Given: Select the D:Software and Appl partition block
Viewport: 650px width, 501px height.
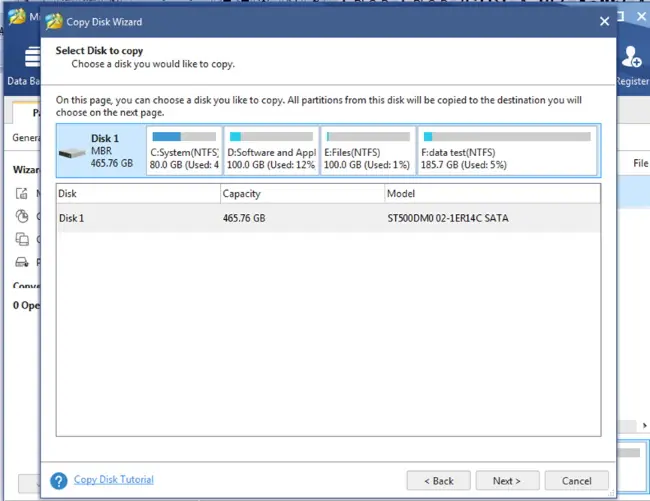Looking at the screenshot, I should coord(272,150).
